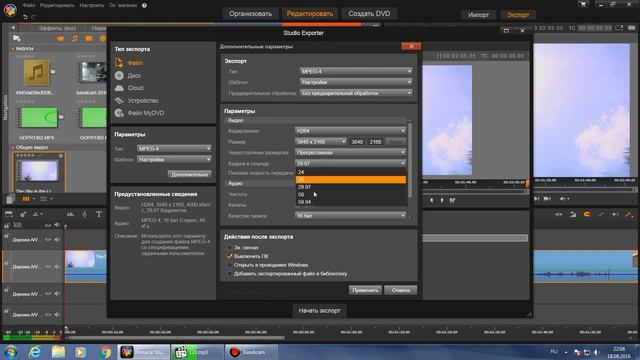Click the undo arrow icon
The height and width of the screenshot is (360, 640).
click(25, 17)
